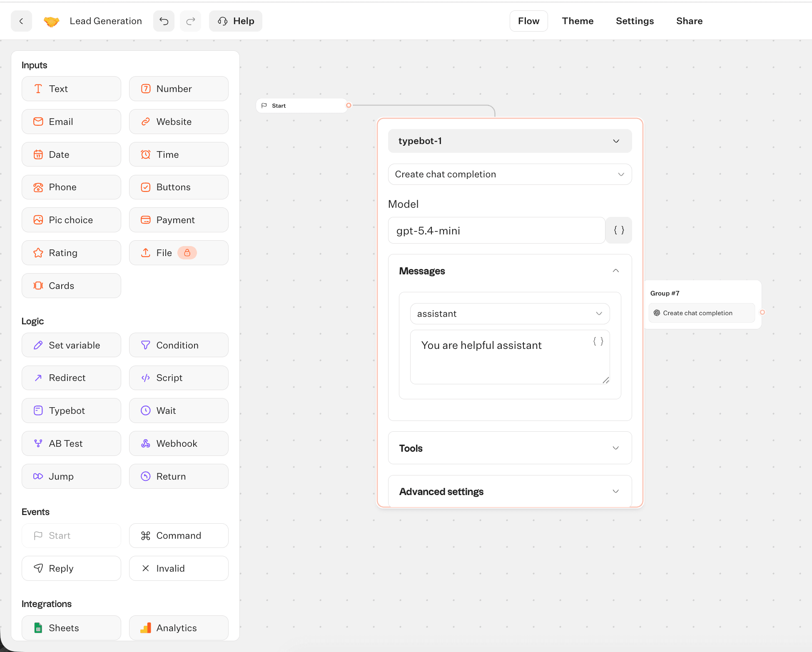Click the lock badge on File block

[187, 253]
